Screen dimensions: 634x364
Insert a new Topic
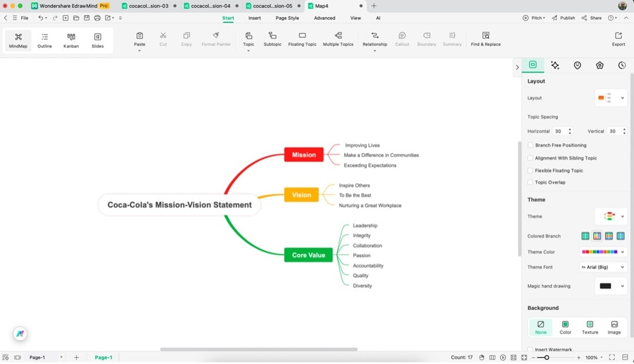(x=248, y=39)
